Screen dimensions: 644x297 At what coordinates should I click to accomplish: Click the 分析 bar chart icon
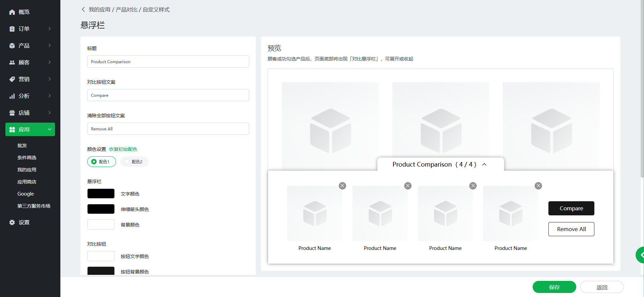click(x=12, y=96)
